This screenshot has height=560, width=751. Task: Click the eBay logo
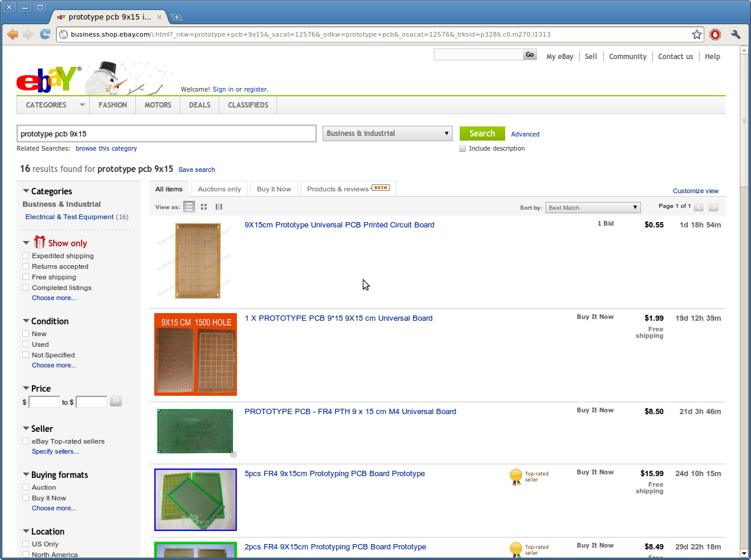[x=49, y=80]
